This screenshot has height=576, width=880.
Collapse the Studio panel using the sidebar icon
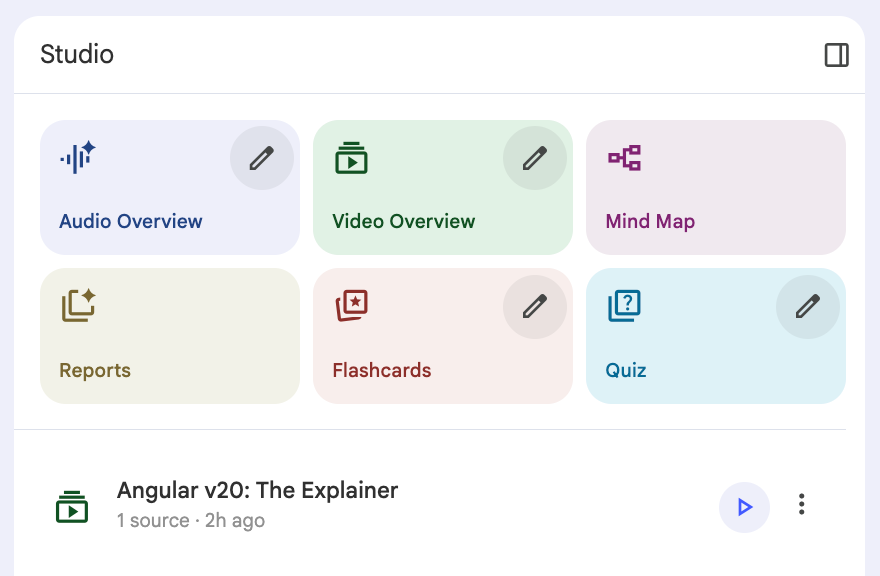[x=836, y=55]
